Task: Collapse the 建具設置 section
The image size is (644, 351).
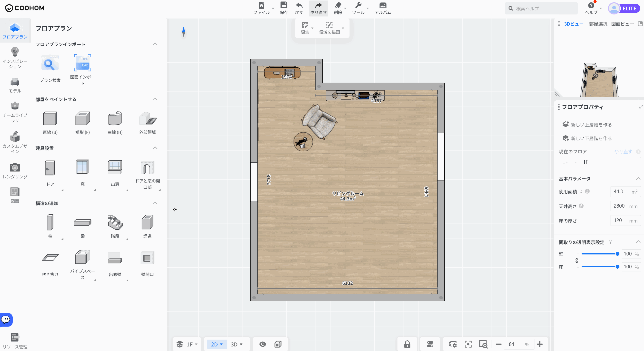Action: pos(155,148)
